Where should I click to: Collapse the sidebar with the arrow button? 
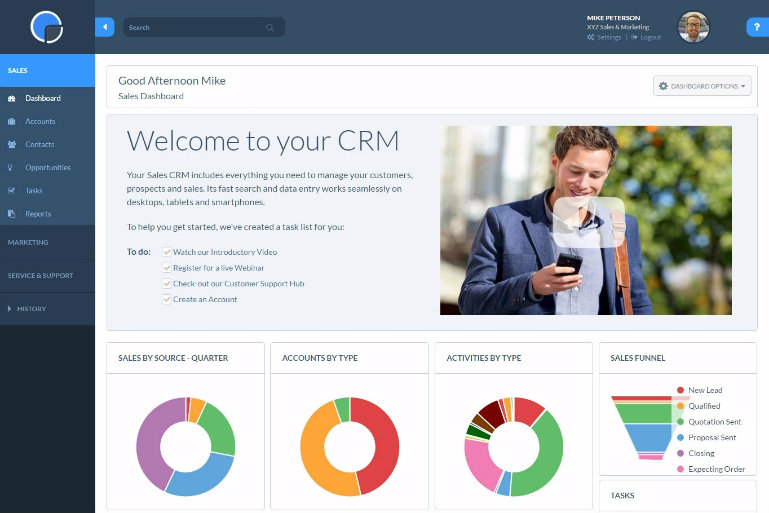pyautogui.click(x=105, y=27)
